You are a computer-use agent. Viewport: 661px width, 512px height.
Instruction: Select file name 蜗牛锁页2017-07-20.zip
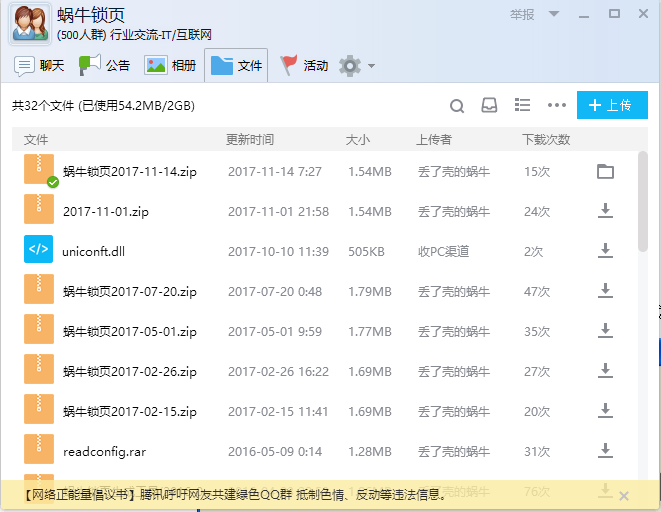130,292
